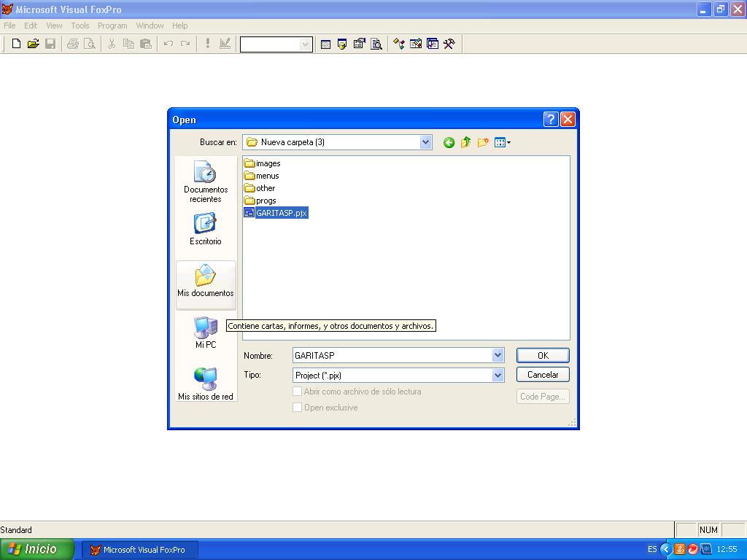
Task: Open the Toolbox hammer icon
Action: (449, 44)
